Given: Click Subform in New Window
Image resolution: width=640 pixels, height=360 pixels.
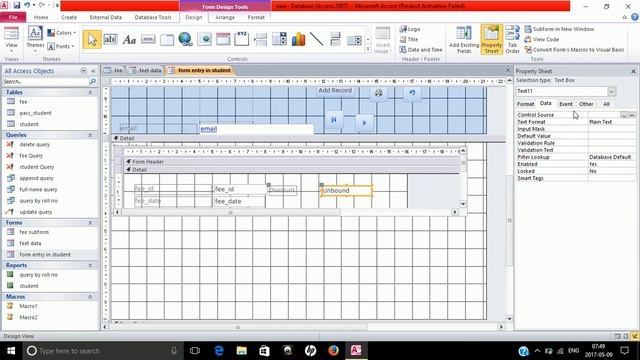Looking at the screenshot, I should coord(559,29).
